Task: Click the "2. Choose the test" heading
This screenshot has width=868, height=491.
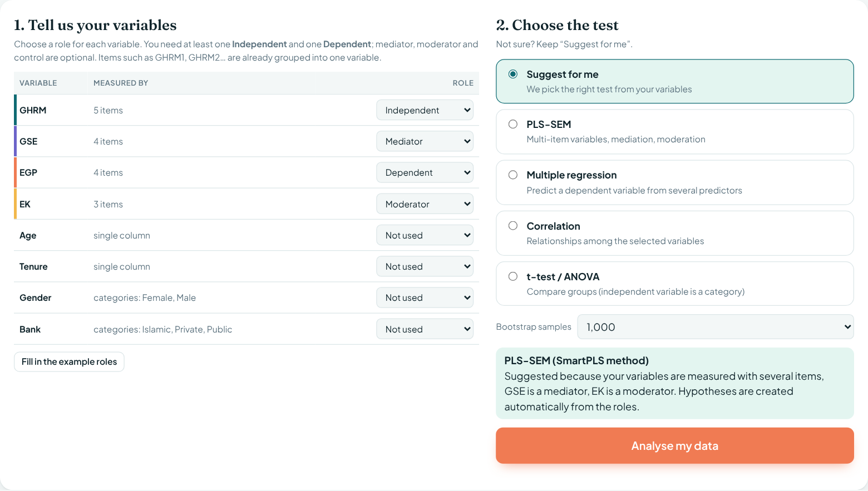Action: [557, 25]
